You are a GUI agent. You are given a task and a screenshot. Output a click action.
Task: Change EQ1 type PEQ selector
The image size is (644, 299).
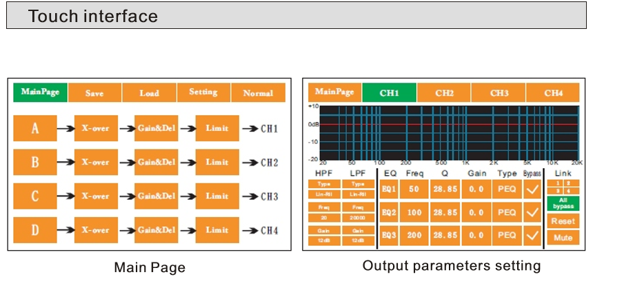[507, 189]
